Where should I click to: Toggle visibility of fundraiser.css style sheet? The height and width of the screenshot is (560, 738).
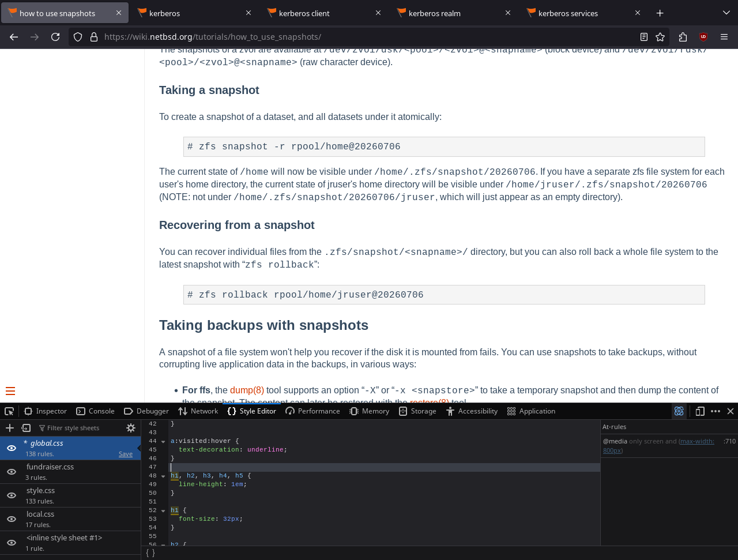12,472
